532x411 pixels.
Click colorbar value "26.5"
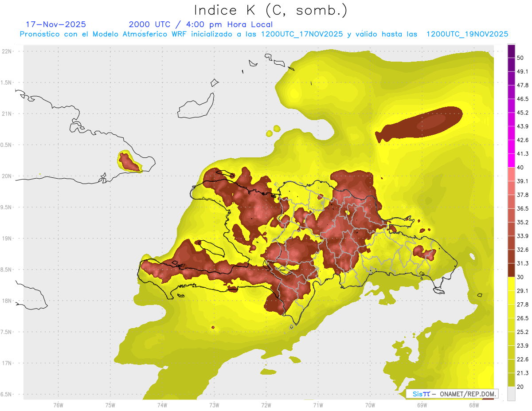[523, 318]
